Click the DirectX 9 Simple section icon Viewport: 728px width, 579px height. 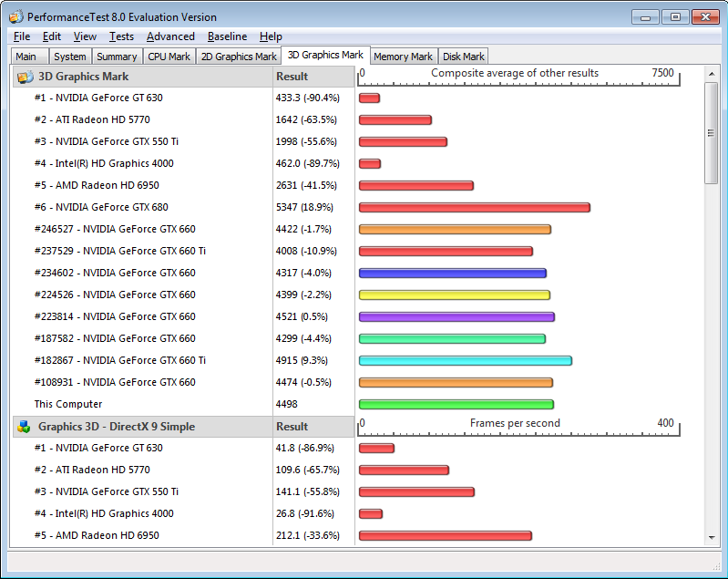tap(24, 427)
